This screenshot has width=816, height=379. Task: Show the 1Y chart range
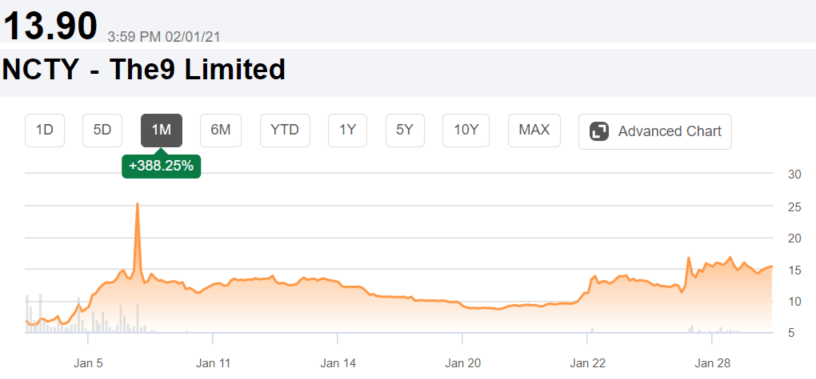348,131
